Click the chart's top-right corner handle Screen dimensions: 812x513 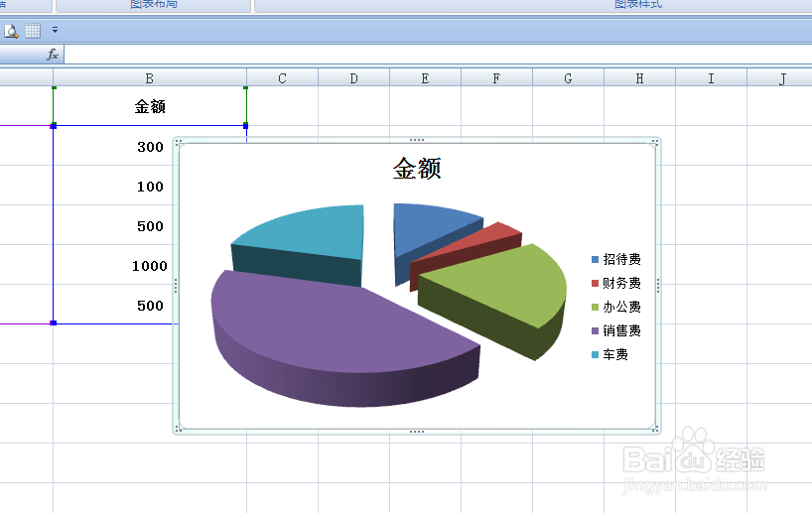(655, 142)
